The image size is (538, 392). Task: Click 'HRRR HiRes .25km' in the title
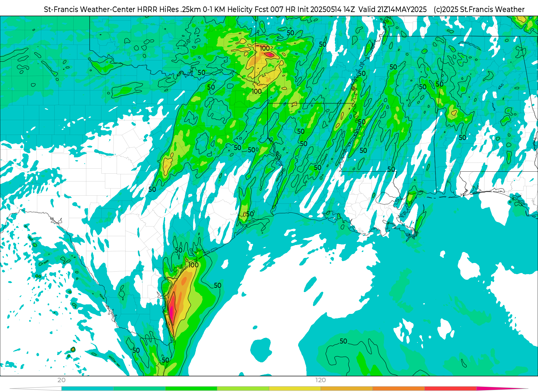[x=169, y=10]
